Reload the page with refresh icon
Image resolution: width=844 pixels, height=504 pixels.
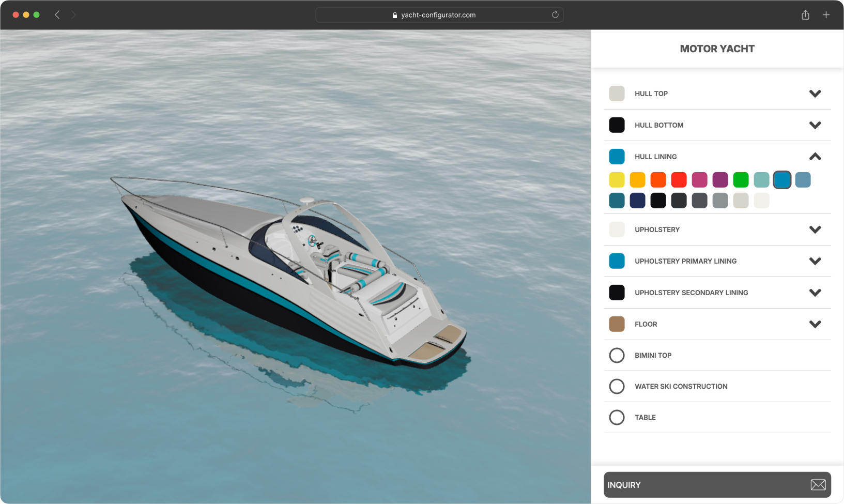tap(555, 15)
